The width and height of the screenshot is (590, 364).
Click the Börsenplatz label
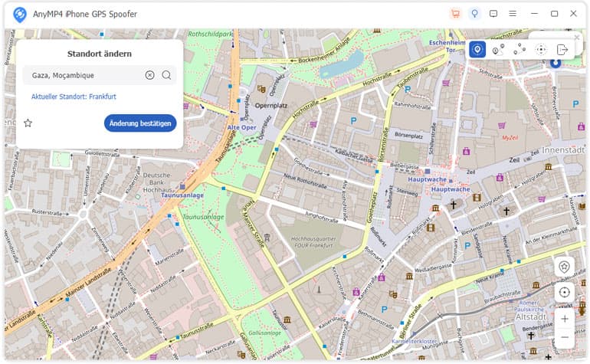coord(408,135)
